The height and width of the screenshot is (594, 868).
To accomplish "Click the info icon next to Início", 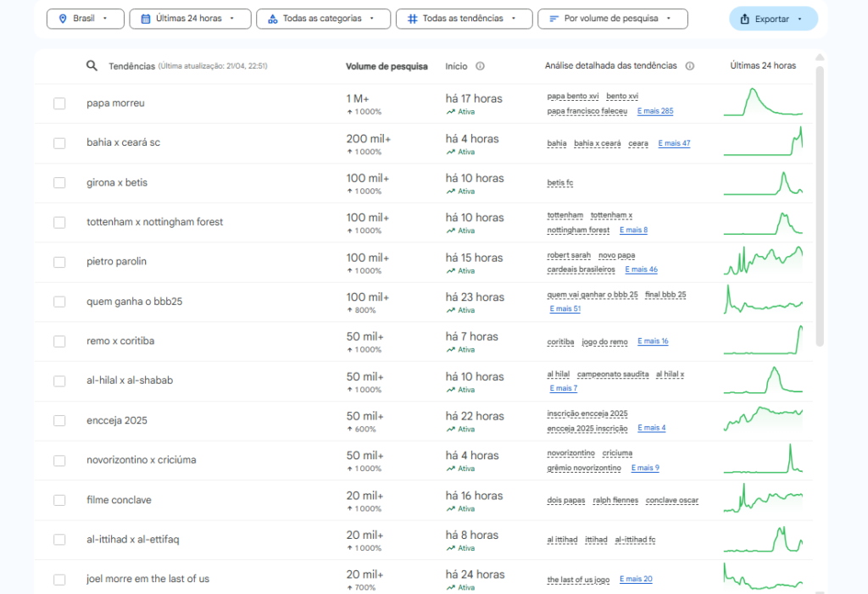I will [480, 66].
